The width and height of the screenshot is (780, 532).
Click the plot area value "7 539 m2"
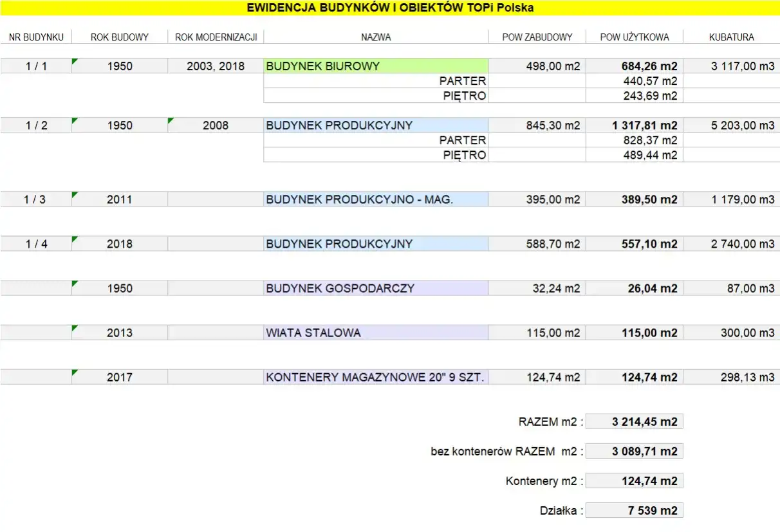pos(635,510)
